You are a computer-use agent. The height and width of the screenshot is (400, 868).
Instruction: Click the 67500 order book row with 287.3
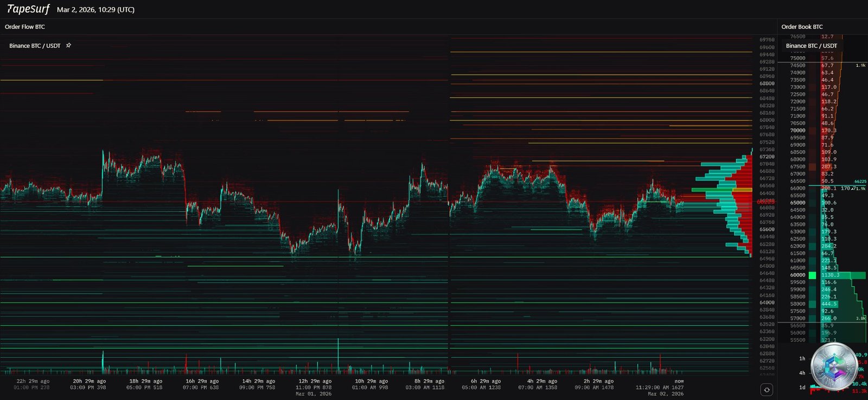click(822, 167)
